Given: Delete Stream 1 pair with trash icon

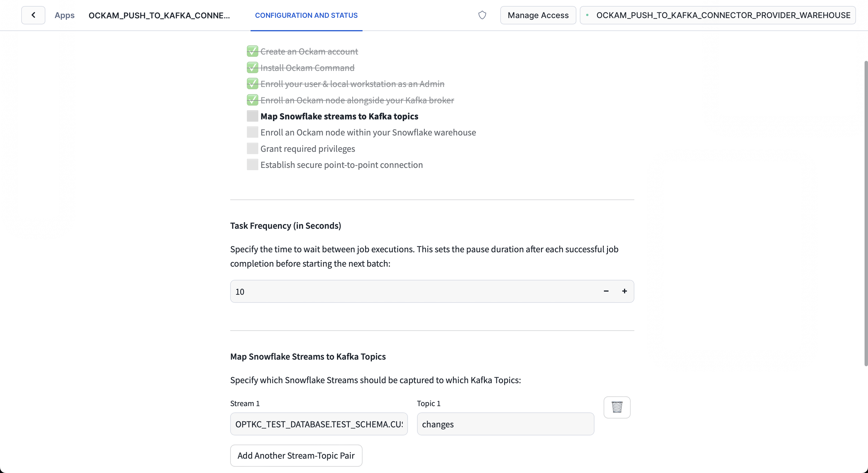Looking at the screenshot, I should (617, 407).
